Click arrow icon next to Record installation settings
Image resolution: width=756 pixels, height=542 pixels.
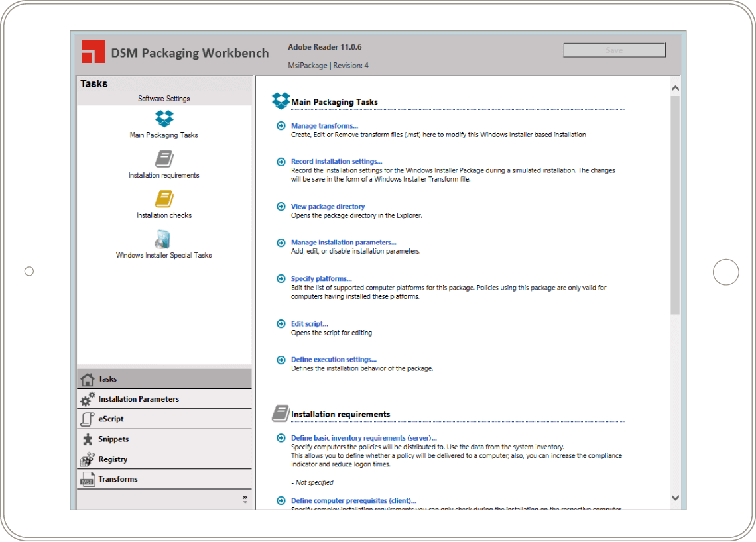(281, 162)
